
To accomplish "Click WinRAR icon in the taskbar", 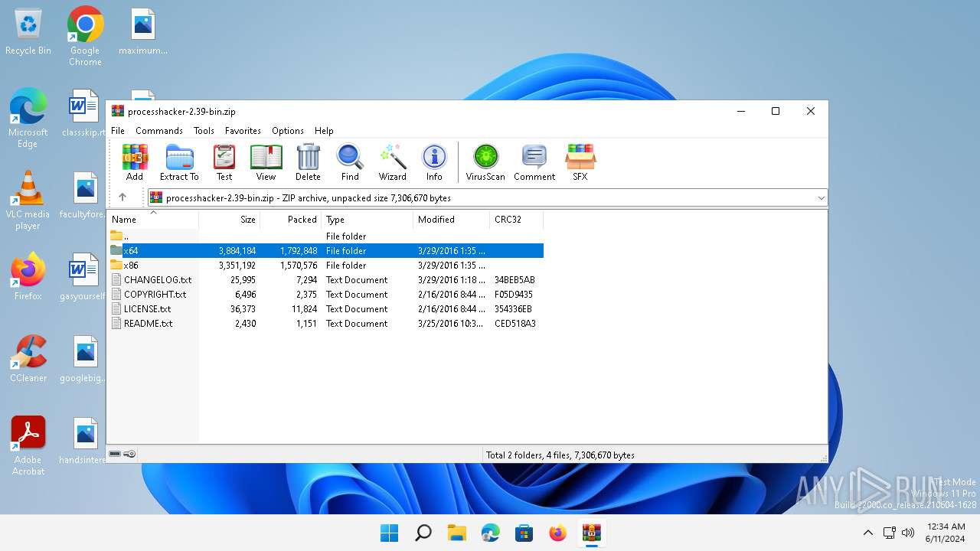I will point(592,533).
